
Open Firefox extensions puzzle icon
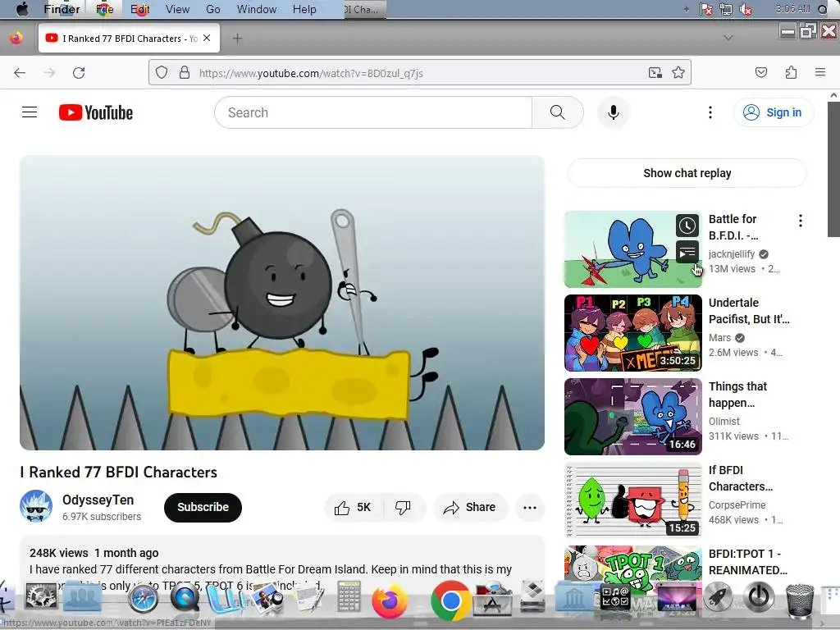(x=791, y=72)
